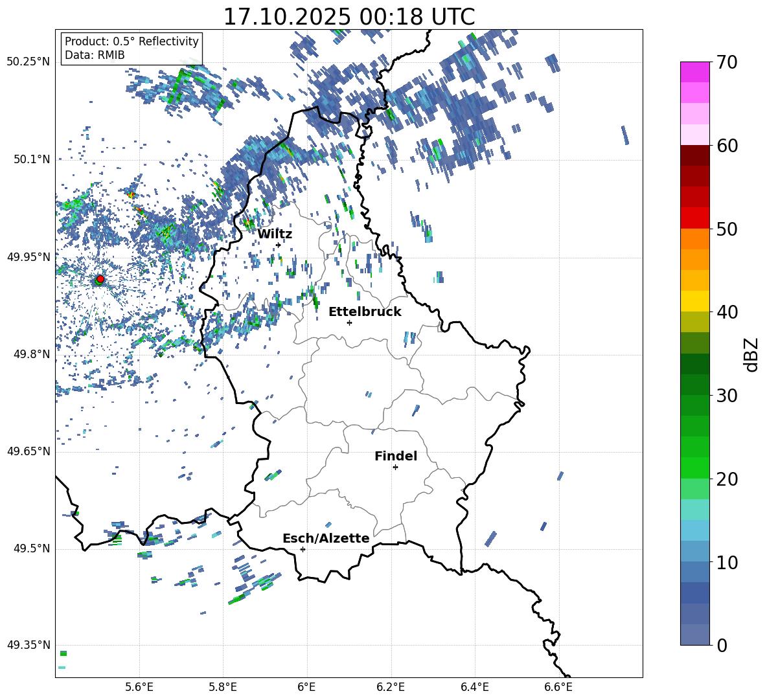This screenshot has height=700, width=767.
Task: Click the 6.6°E longitude tick label
Action: 558,688
